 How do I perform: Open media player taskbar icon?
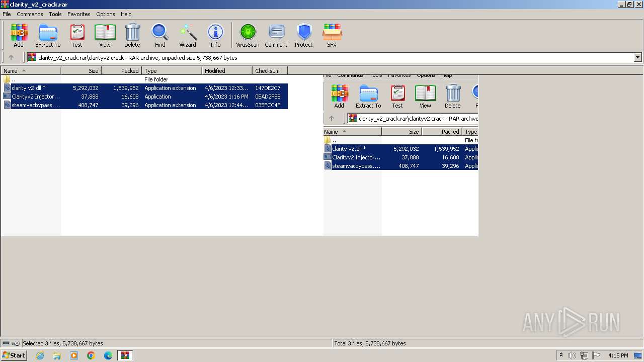[x=74, y=355]
